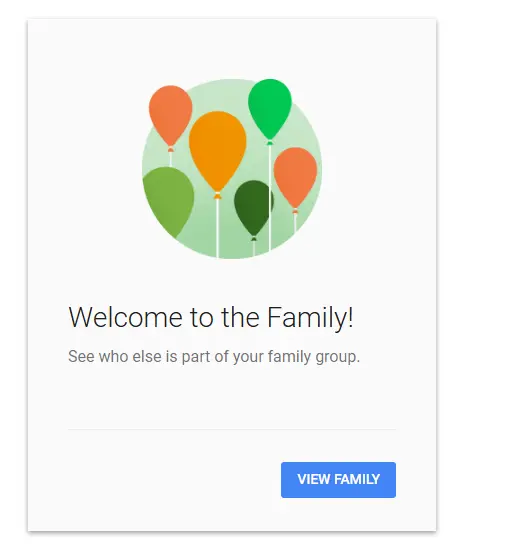Click the knot under the large orange balloon
Screen dimensions: 509x552
pyautogui.click(x=218, y=196)
